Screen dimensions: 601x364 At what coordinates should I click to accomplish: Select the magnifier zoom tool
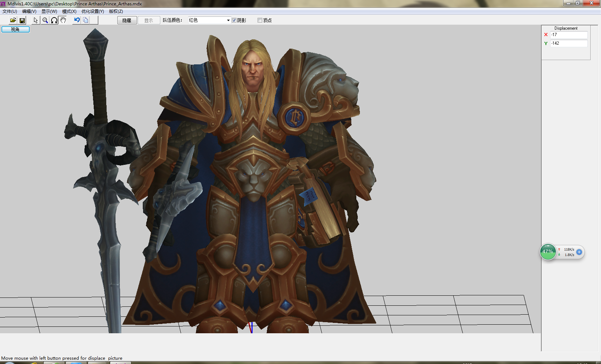tap(45, 20)
